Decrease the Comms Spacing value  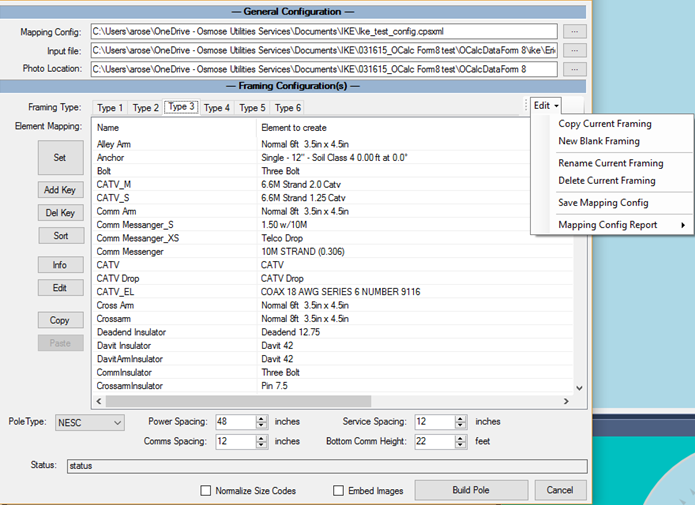(262, 445)
